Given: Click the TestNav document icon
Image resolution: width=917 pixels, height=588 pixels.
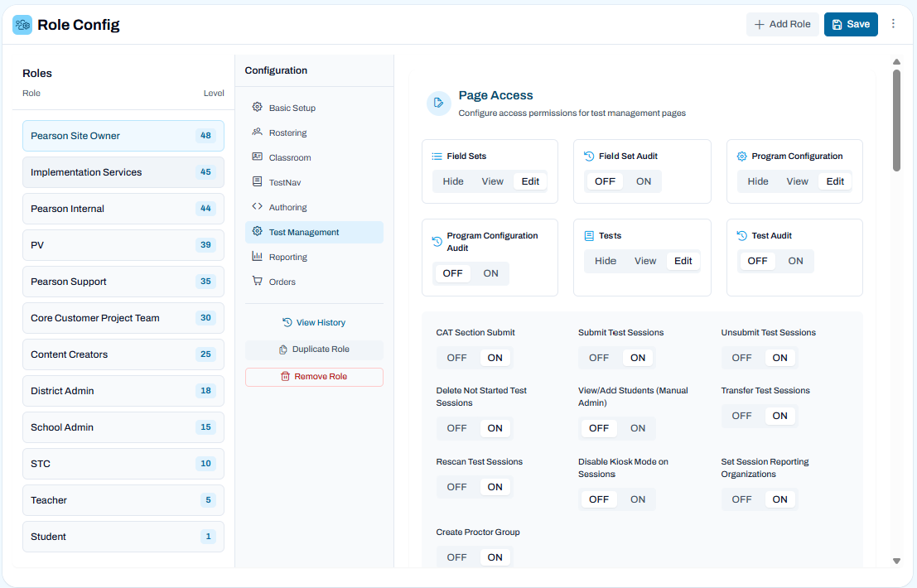Looking at the screenshot, I should pyautogui.click(x=257, y=181).
